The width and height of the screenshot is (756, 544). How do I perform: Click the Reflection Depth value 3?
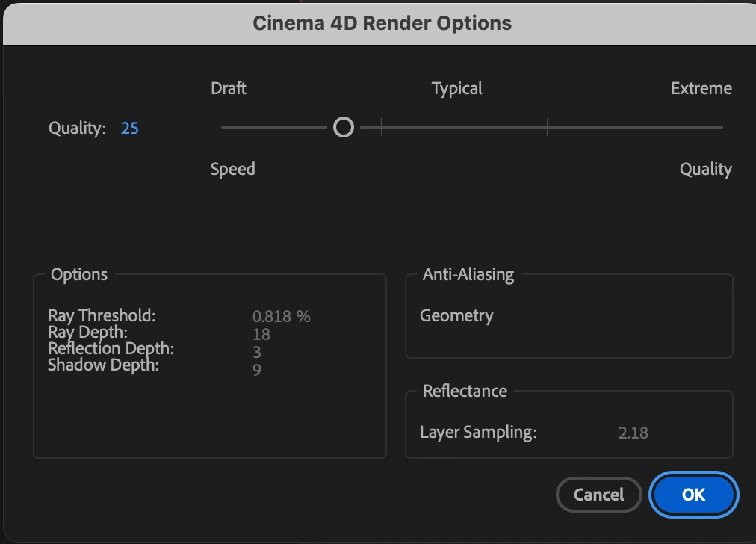[x=257, y=352]
